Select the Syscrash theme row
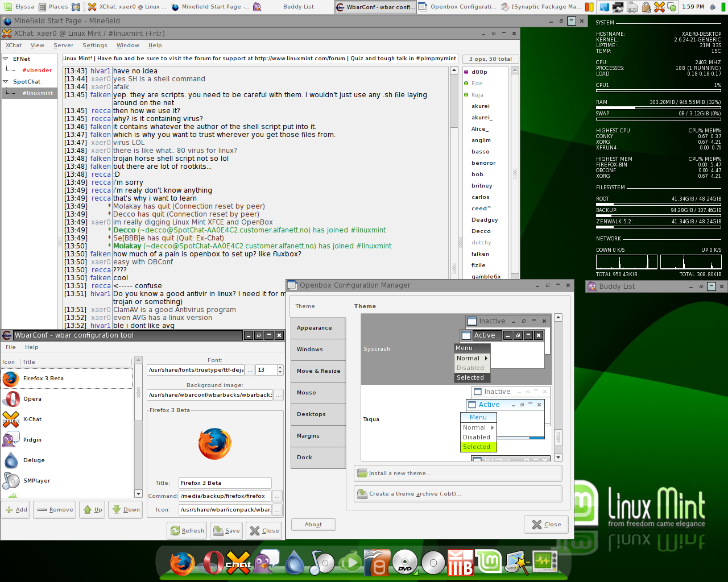Image resolution: width=728 pixels, height=582 pixels. tap(456, 349)
